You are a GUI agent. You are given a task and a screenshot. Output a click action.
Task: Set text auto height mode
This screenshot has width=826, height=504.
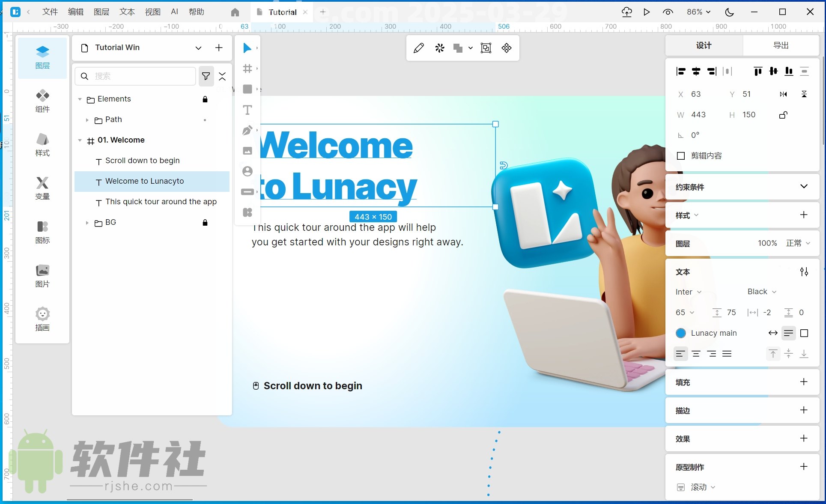click(x=789, y=333)
